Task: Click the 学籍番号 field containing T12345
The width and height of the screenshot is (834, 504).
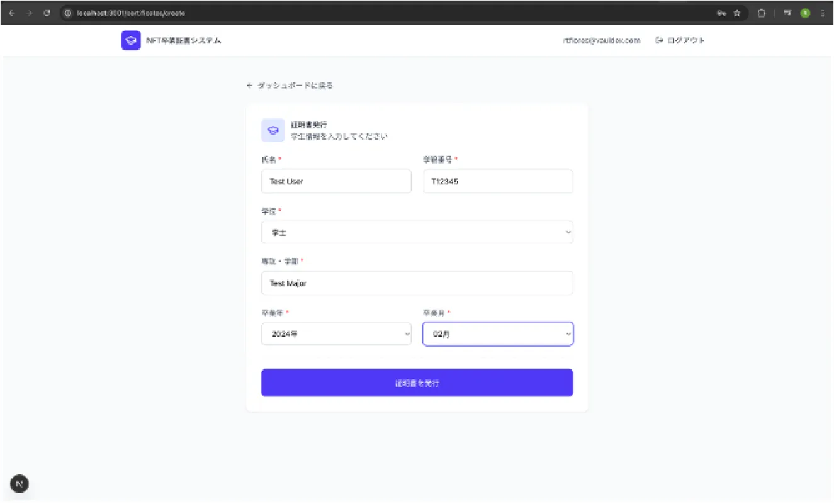Action: pos(497,181)
